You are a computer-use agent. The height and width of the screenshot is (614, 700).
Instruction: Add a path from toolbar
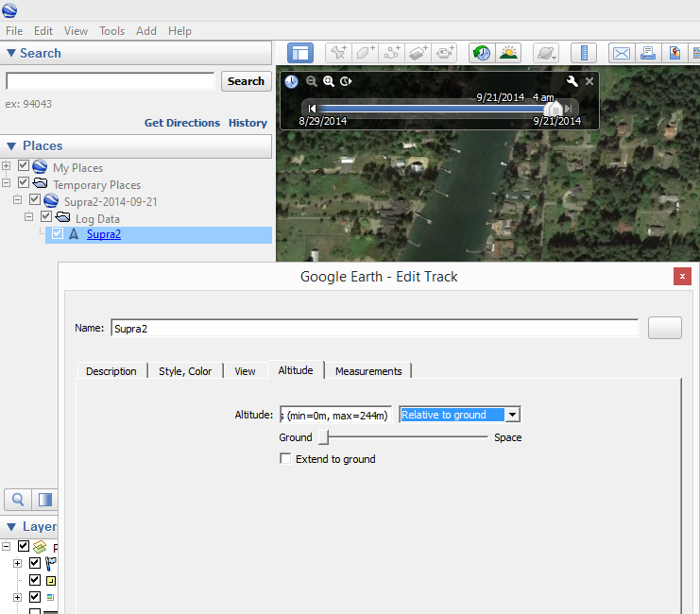click(392, 53)
